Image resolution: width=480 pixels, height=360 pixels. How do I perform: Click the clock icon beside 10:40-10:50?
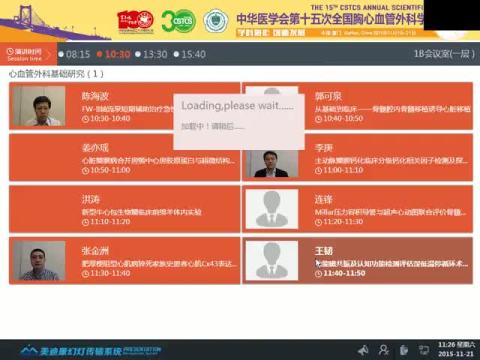[x=318, y=119]
